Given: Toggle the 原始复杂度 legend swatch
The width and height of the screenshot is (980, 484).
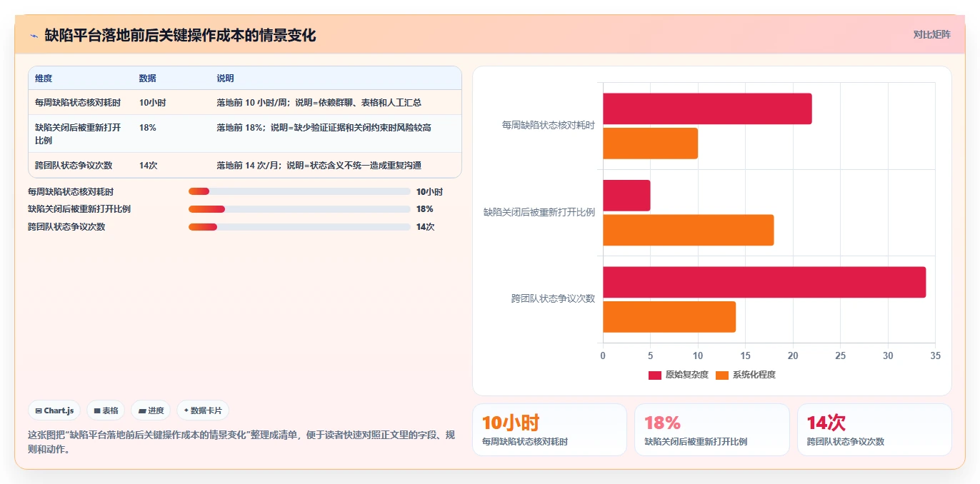Looking at the screenshot, I should pos(654,375).
